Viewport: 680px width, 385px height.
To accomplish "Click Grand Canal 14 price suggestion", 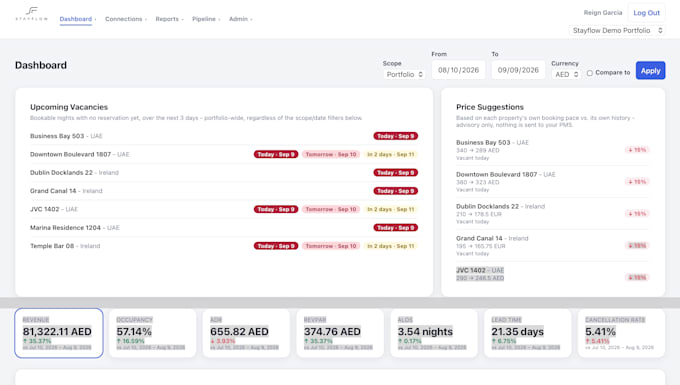I will click(x=552, y=245).
